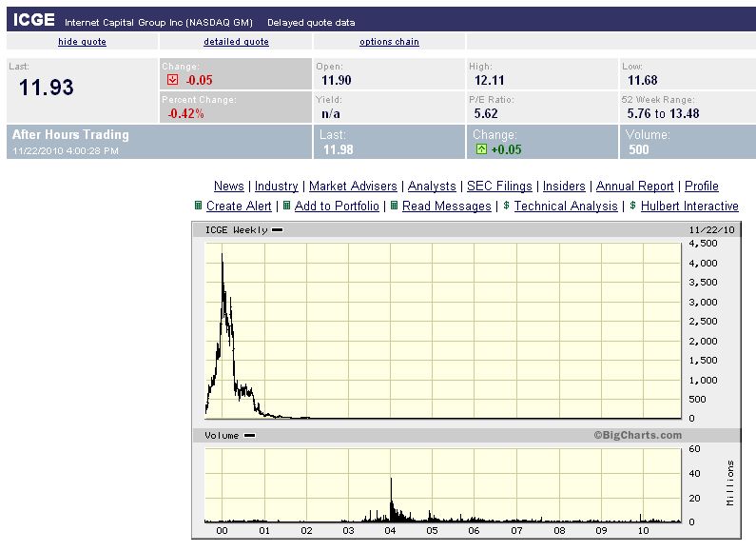Click the Delayed quote data label
The image size is (756, 551).
pos(311,22)
